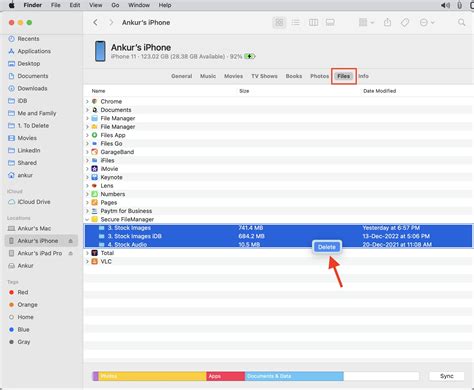
Task: Click the Share toolbar icon
Action: (387, 23)
